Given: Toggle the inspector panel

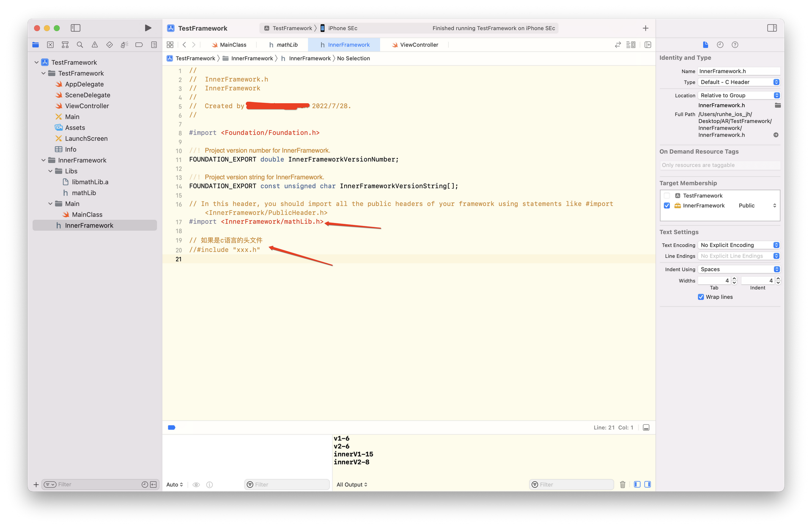Looking at the screenshot, I should (x=772, y=28).
